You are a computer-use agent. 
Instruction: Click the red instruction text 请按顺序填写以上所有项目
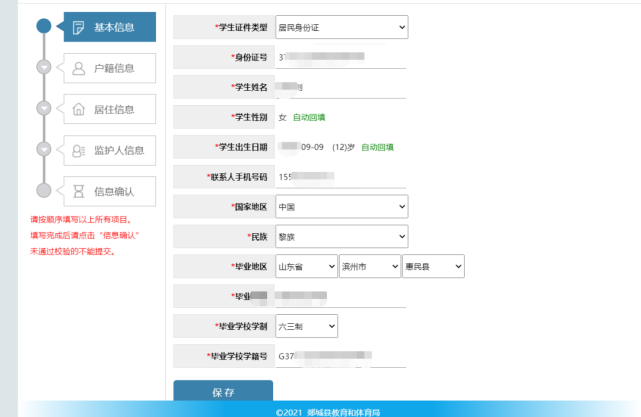(81, 220)
